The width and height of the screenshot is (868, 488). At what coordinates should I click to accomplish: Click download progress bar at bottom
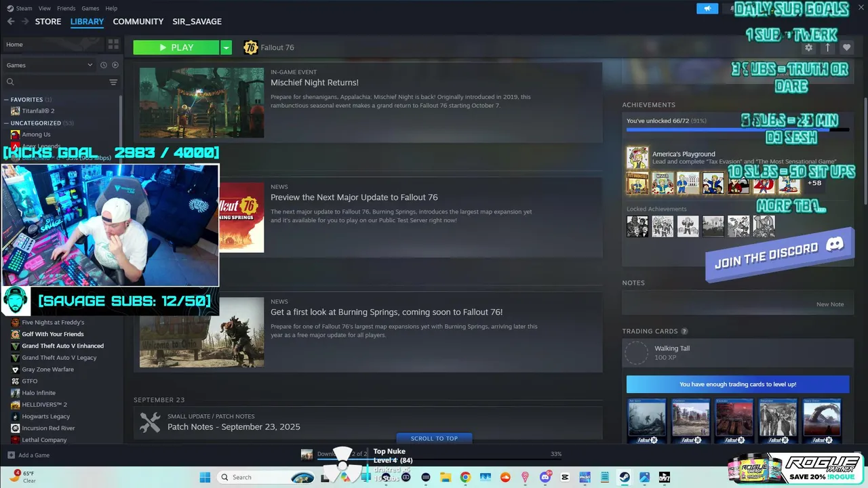[x=439, y=460]
